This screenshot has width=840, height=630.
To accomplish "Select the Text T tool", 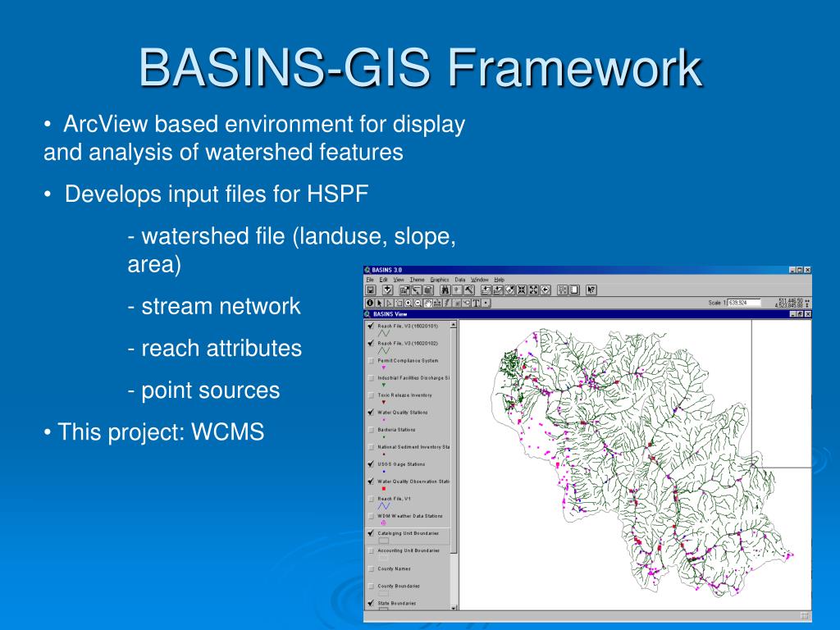I will (x=477, y=303).
